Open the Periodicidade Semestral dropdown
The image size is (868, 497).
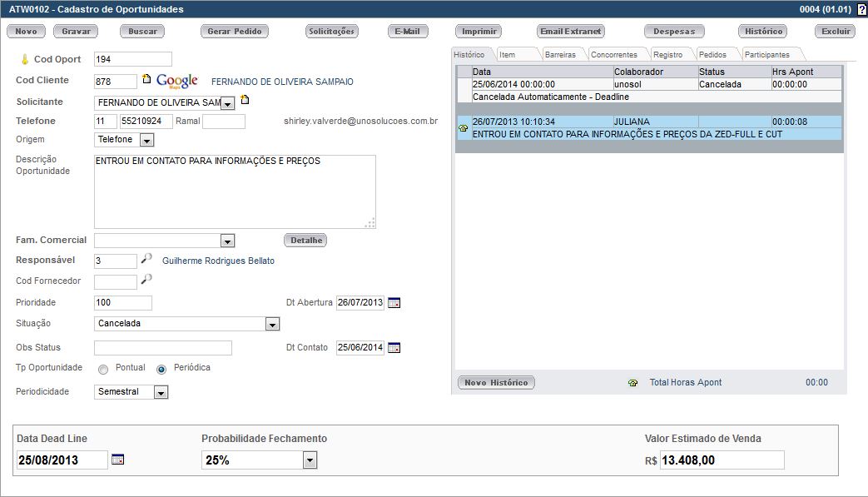[x=161, y=392]
